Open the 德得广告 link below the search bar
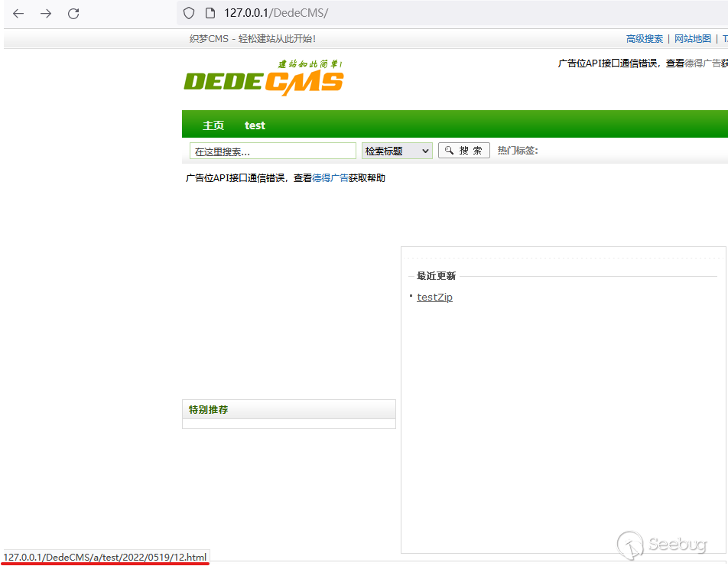 click(x=330, y=178)
